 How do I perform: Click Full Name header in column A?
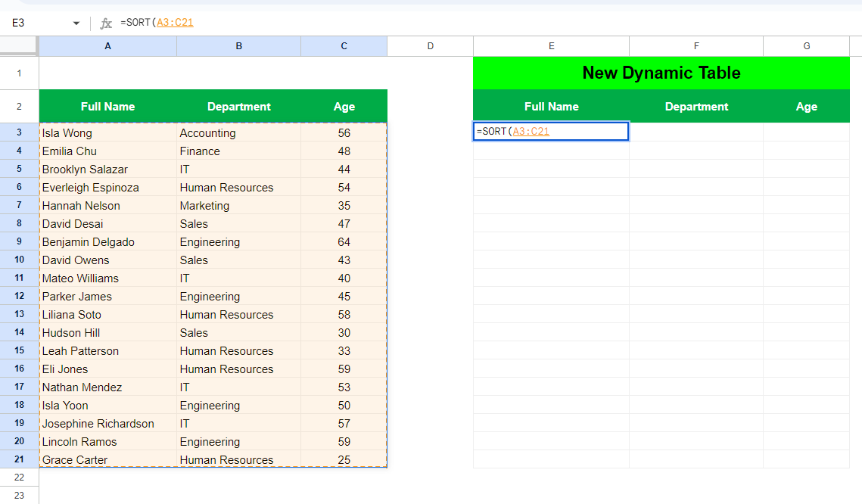(107, 107)
